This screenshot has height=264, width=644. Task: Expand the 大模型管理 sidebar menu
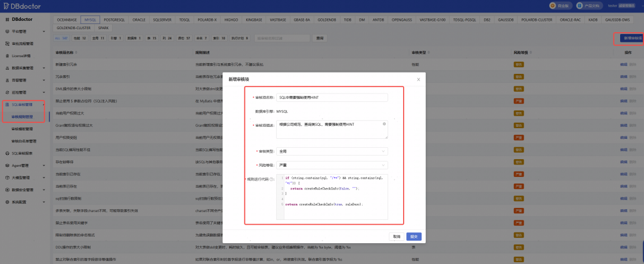[44, 178]
